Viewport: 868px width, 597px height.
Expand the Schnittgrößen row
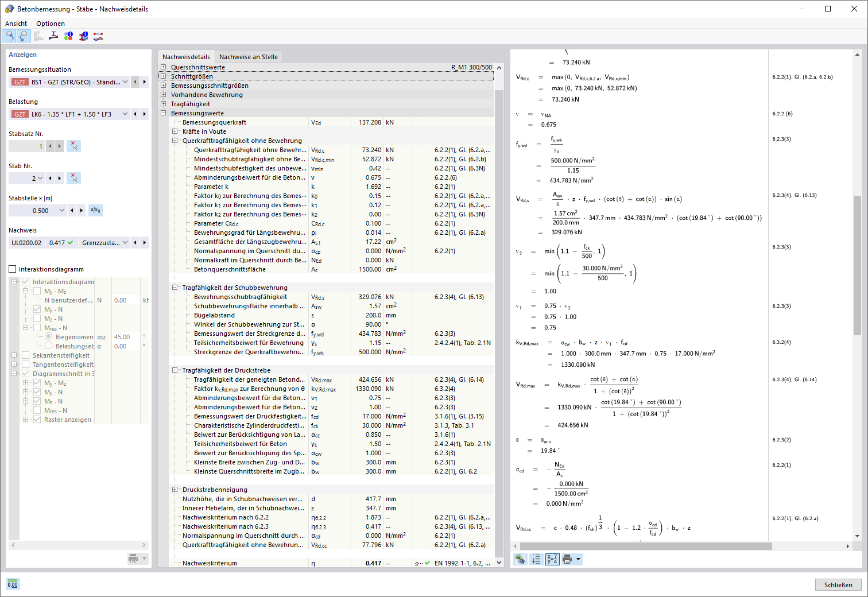pyautogui.click(x=164, y=76)
